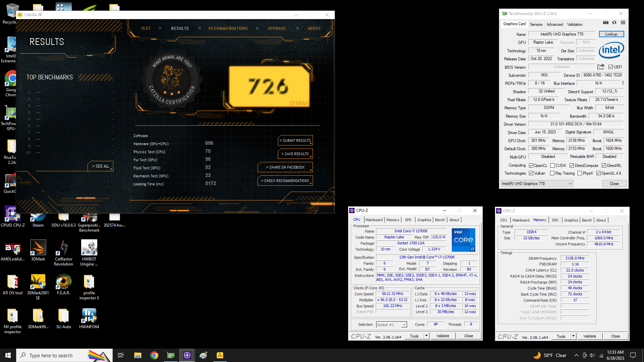This screenshot has width=644, height=362.
Task: Open the Cellfactor Revolution desktop icon
Action: (64, 253)
